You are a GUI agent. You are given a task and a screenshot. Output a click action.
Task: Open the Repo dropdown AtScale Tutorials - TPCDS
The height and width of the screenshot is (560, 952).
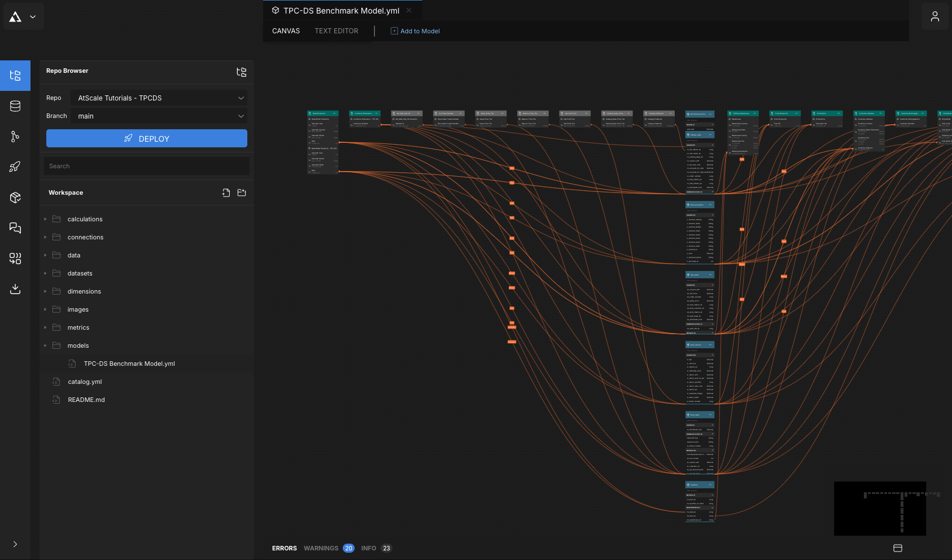coord(159,98)
